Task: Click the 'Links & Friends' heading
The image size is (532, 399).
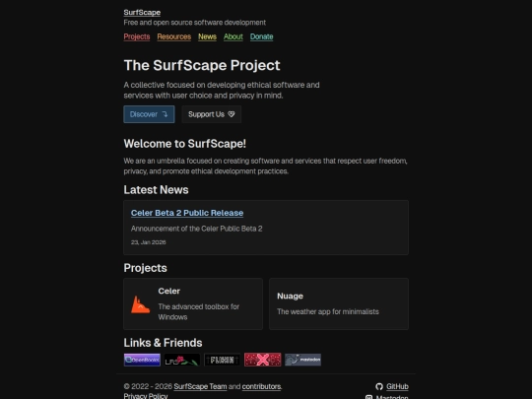Action: [163, 343]
